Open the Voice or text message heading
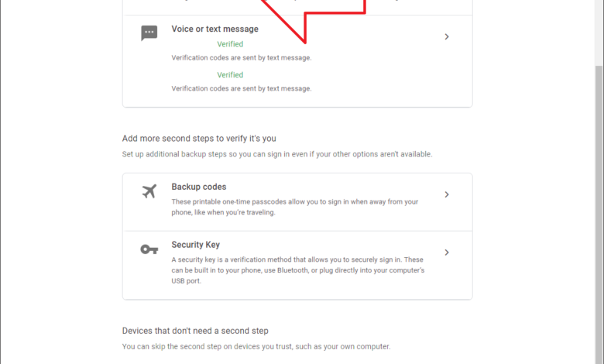This screenshot has width=604, height=364. click(x=214, y=29)
